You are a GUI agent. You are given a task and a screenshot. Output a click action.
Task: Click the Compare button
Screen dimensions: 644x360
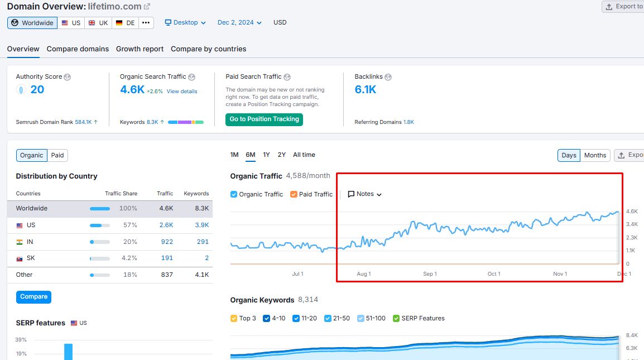click(x=33, y=297)
